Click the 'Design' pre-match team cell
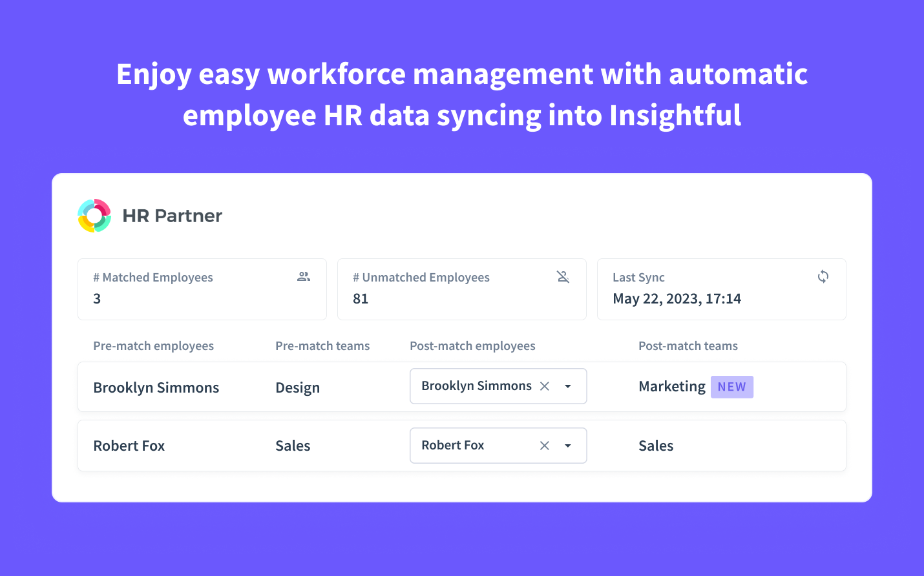Image resolution: width=924 pixels, height=576 pixels. [298, 387]
